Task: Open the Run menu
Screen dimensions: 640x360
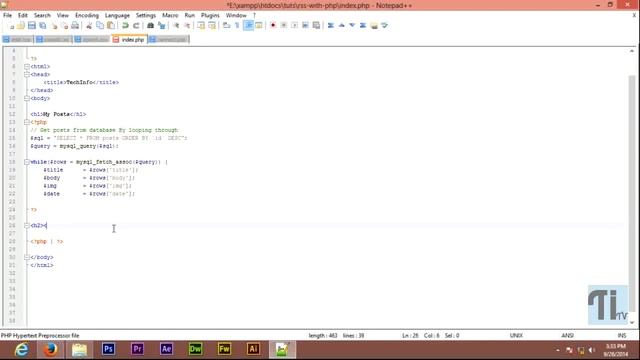Action: (190, 16)
